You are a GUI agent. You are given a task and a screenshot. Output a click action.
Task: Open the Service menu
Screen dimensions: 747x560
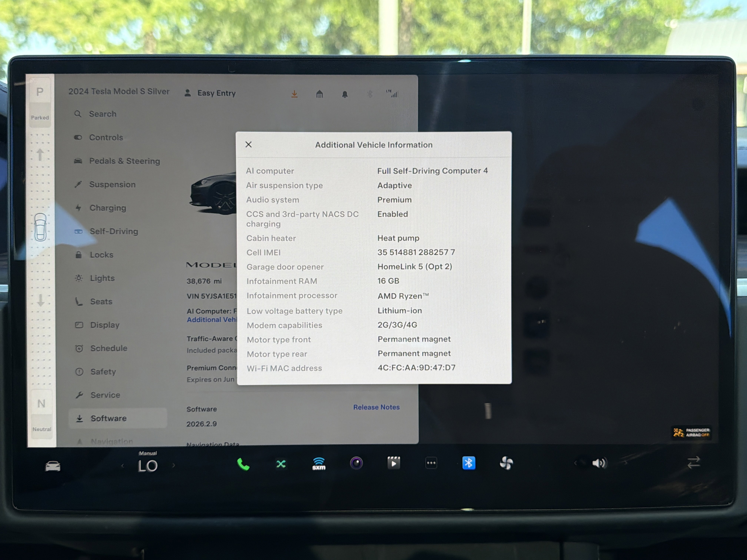coord(98,395)
